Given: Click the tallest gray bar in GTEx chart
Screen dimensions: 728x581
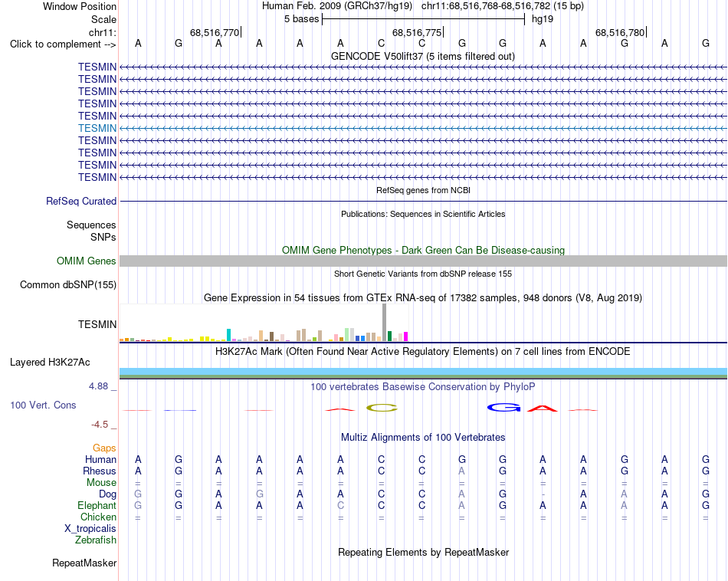Looking at the screenshot, I should (x=384, y=323).
